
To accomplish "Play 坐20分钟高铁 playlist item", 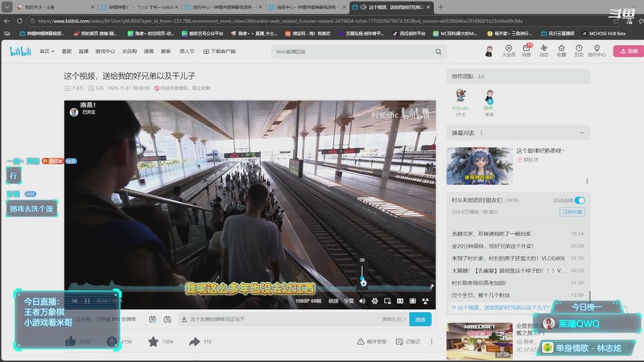I will [518, 246].
